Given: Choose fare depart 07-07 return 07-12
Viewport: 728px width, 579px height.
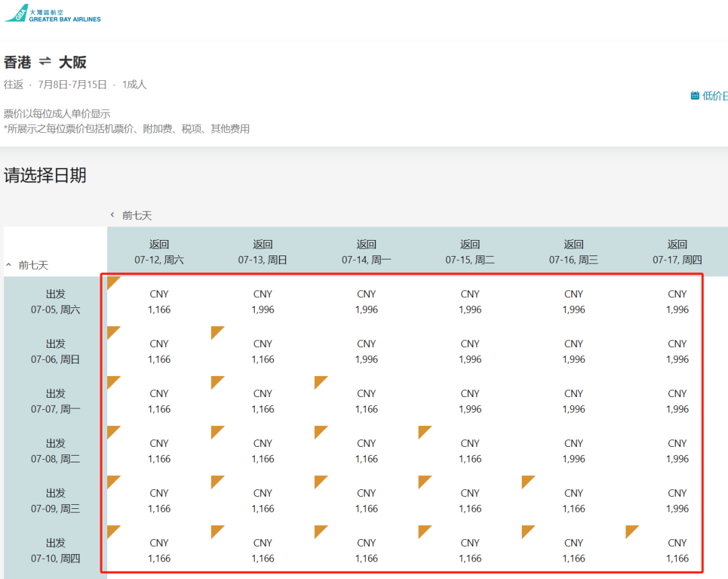Looking at the screenshot, I should pos(159,401).
